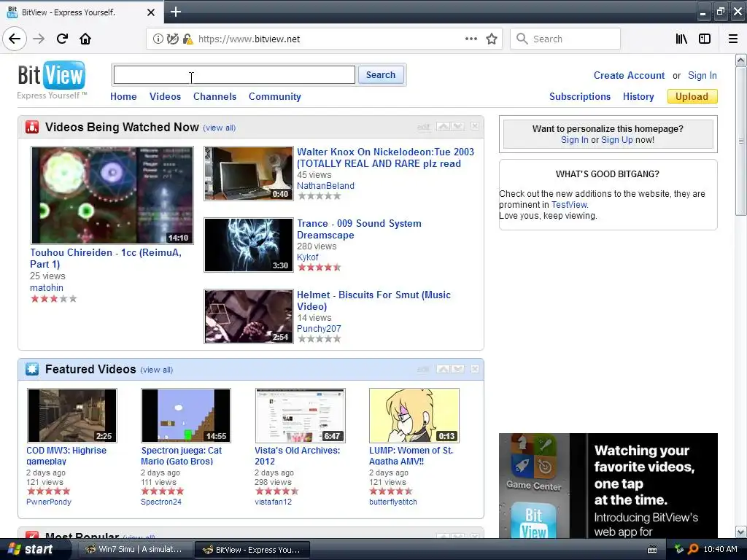
Task: Click the browser forward arrow
Action: [x=39, y=39]
